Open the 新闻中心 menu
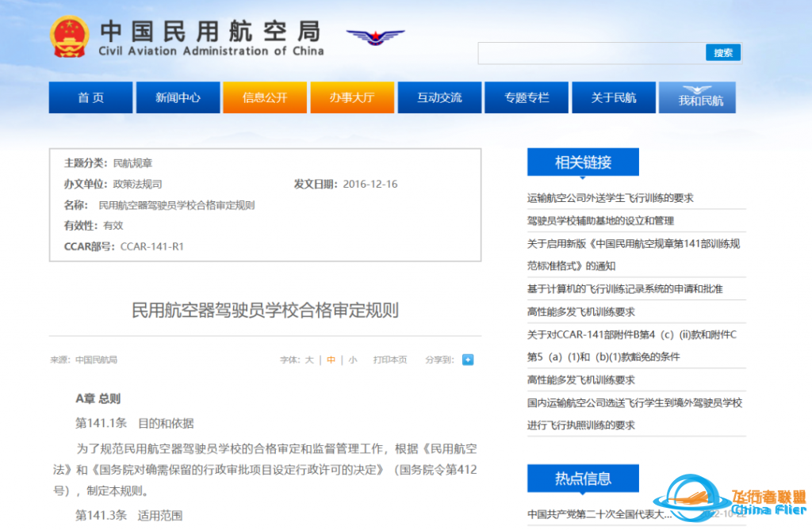Viewport: 812px width, 530px height. pyautogui.click(x=178, y=98)
